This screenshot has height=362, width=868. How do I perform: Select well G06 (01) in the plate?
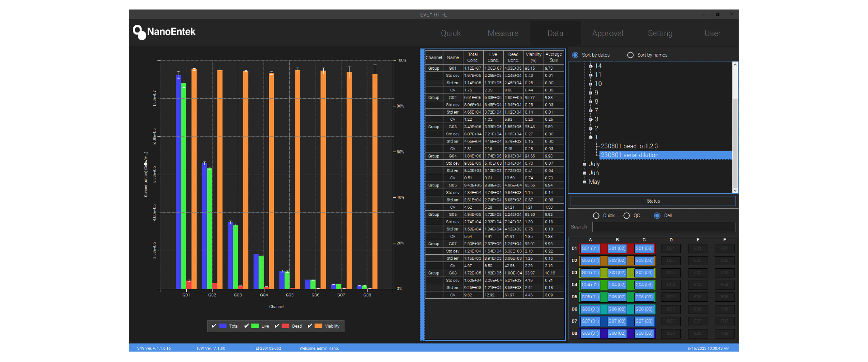[590, 309]
